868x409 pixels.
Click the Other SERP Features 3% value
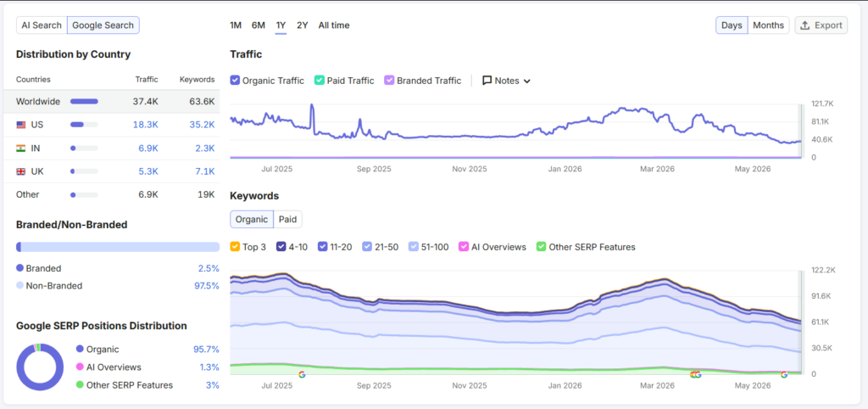(x=213, y=384)
